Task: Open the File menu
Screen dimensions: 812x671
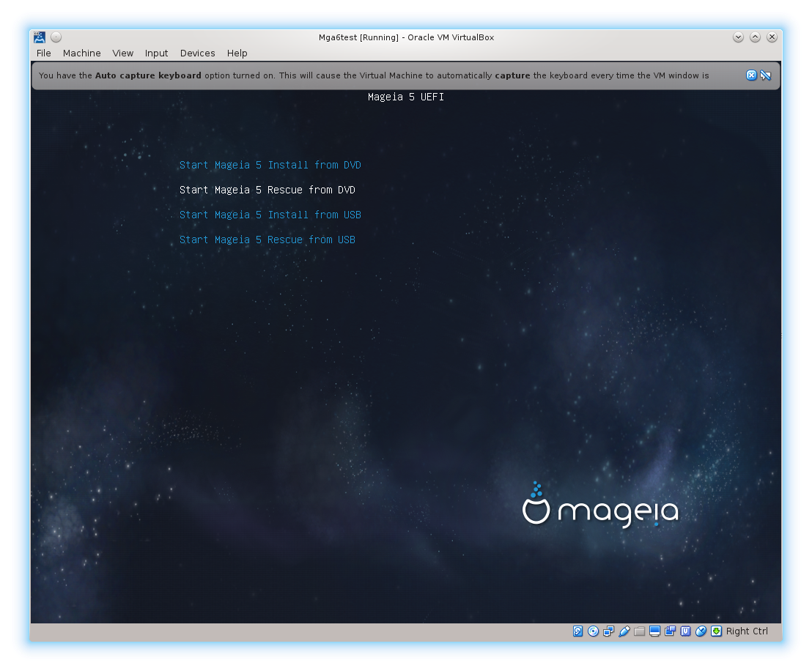Action: point(44,53)
